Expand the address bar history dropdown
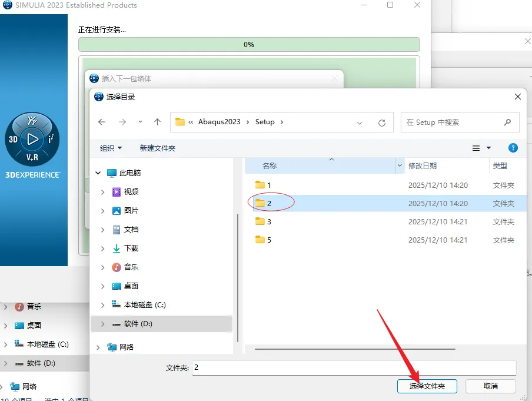 pyautogui.click(x=360, y=122)
